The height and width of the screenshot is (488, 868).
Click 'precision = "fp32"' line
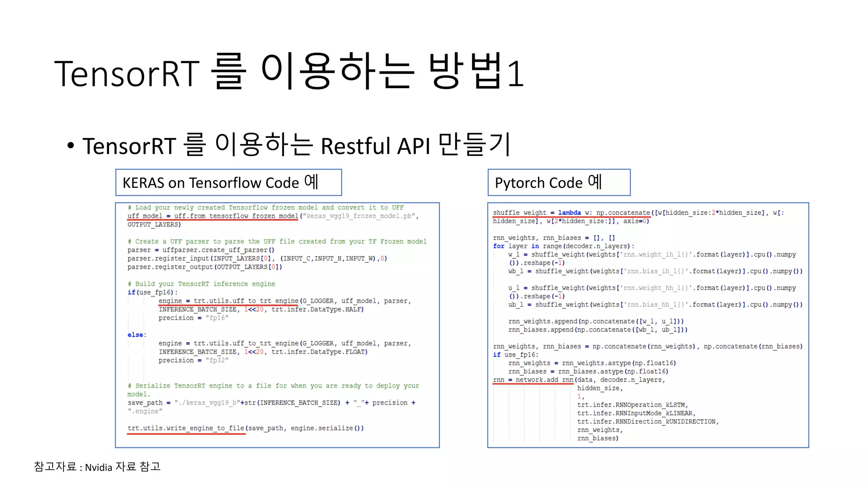pyautogui.click(x=194, y=360)
